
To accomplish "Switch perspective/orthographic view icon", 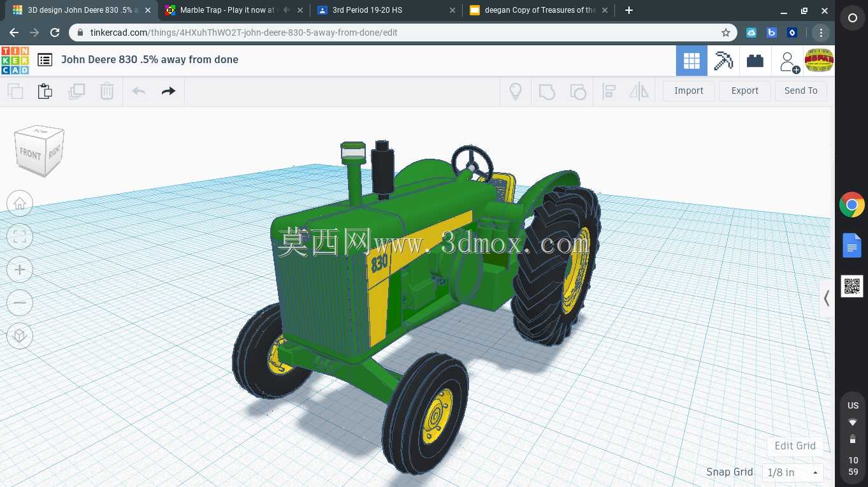I will [x=20, y=336].
